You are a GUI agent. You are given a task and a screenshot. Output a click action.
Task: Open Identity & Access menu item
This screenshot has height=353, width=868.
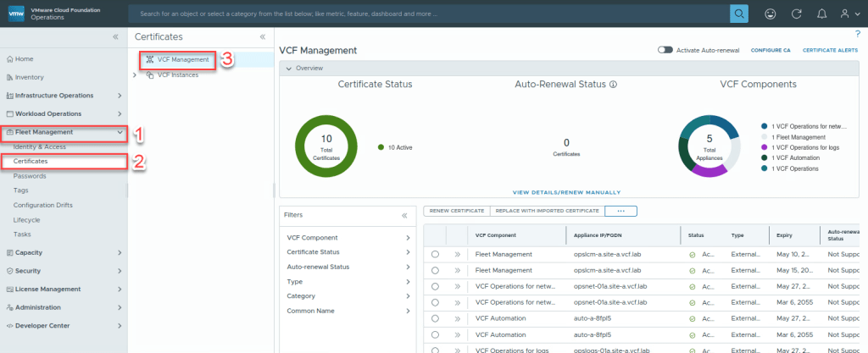point(39,147)
